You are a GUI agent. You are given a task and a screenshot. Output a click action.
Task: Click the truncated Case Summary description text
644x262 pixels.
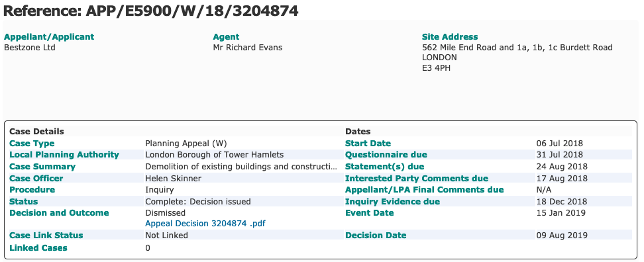241,167
